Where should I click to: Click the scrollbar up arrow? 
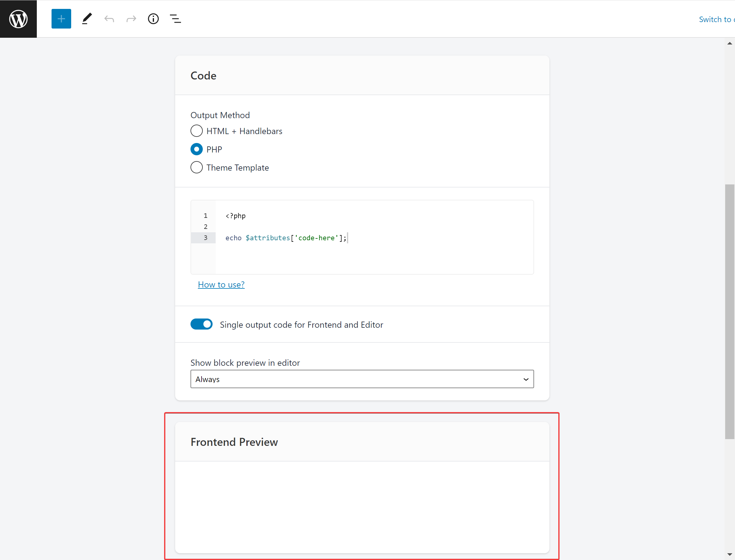[x=730, y=43]
